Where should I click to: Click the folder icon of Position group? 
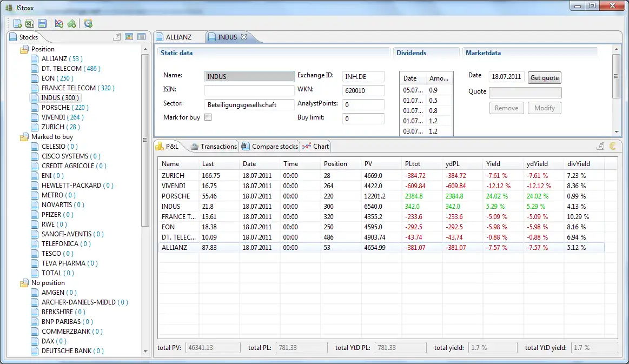pos(24,49)
